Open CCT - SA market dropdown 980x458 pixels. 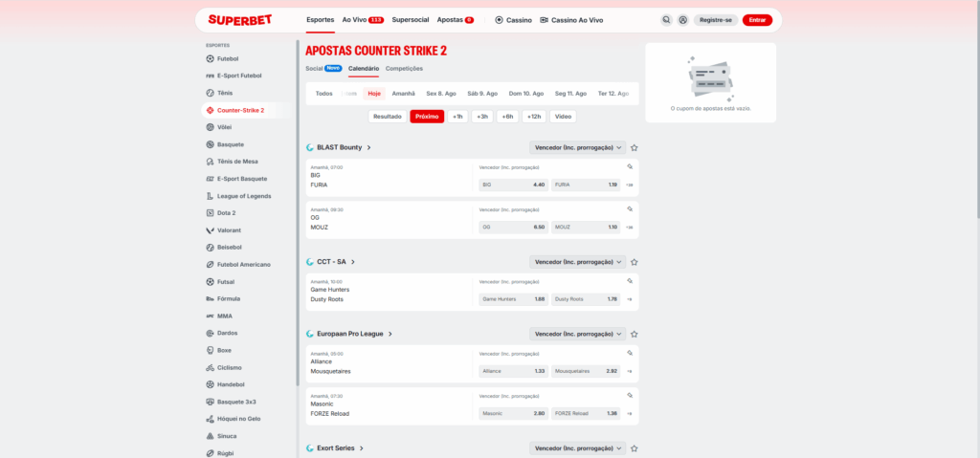pyautogui.click(x=577, y=262)
